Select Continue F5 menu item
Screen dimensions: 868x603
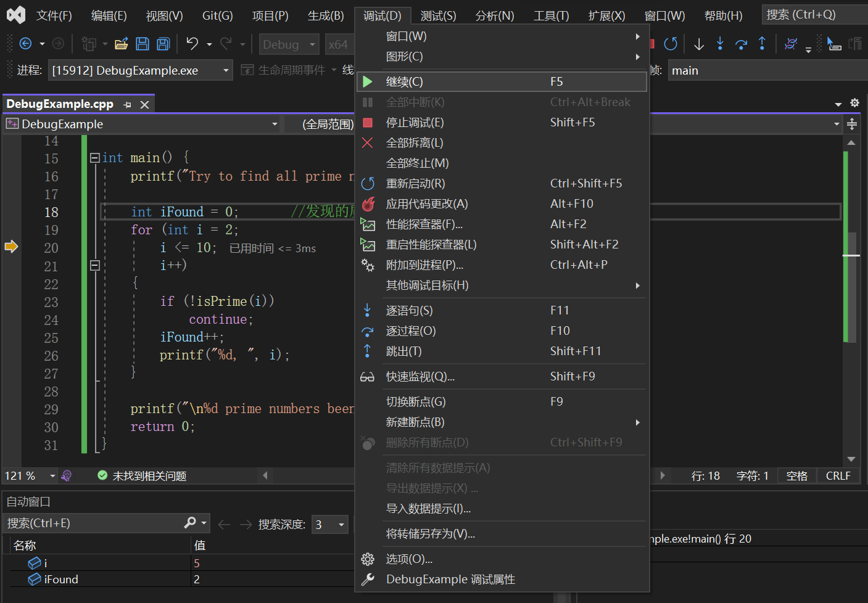pyautogui.click(x=502, y=82)
